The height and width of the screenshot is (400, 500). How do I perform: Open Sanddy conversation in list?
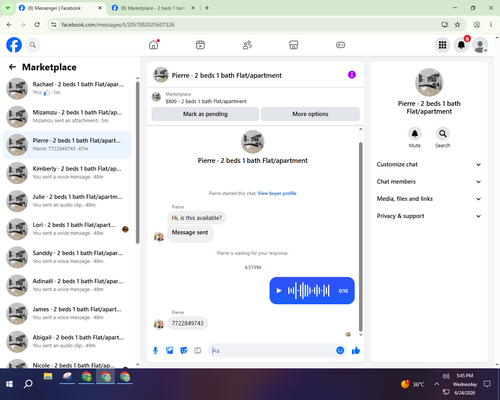pos(67,257)
